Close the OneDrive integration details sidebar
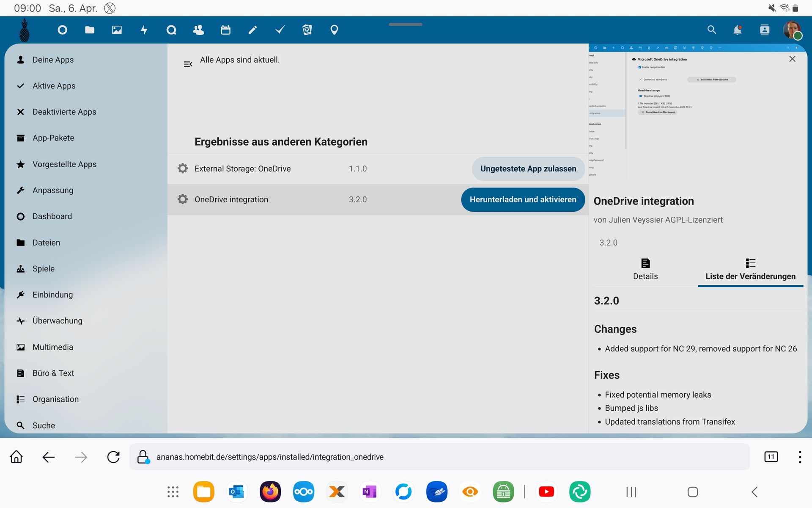Screen dimensions: 812x508 (792, 59)
